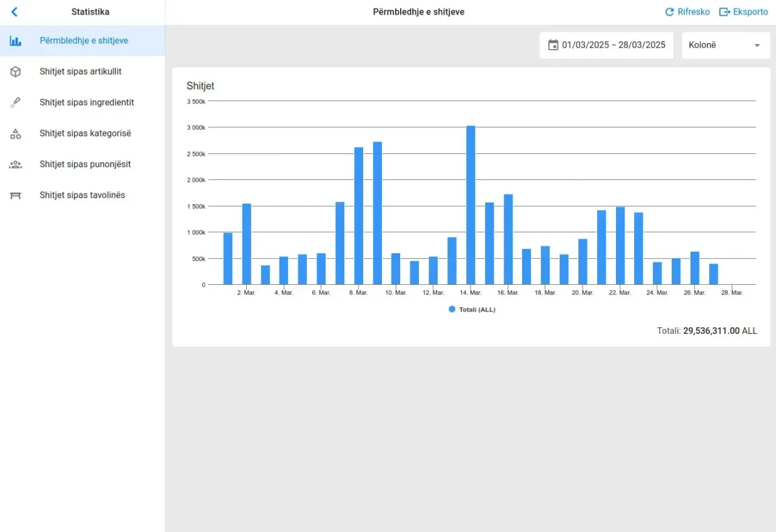Screen dimensions: 776x532
Task: Toggle the Totali (ALL) legend series marker
Action: tap(452, 309)
